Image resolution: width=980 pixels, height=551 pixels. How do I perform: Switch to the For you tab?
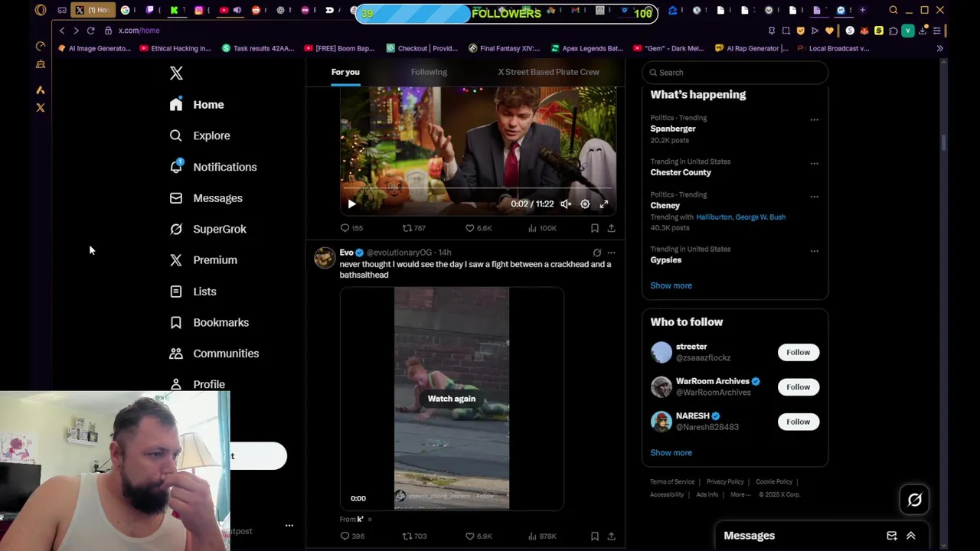pyautogui.click(x=345, y=72)
